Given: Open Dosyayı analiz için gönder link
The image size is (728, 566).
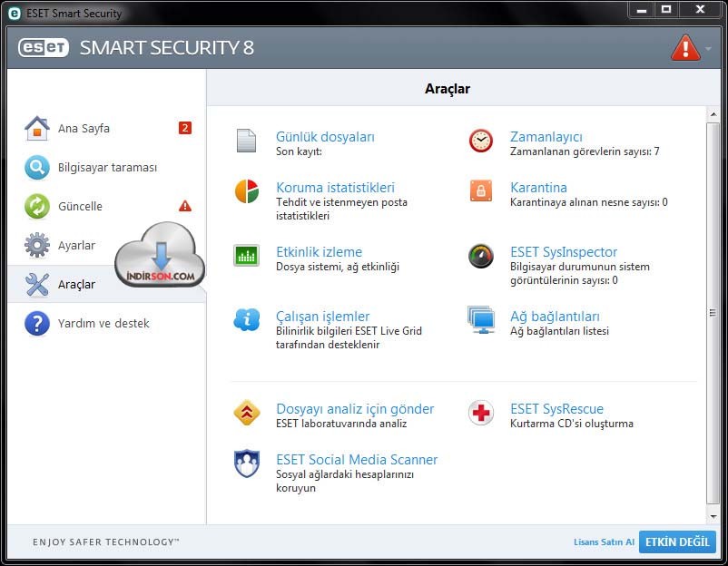Looking at the screenshot, I should (355, 409).
